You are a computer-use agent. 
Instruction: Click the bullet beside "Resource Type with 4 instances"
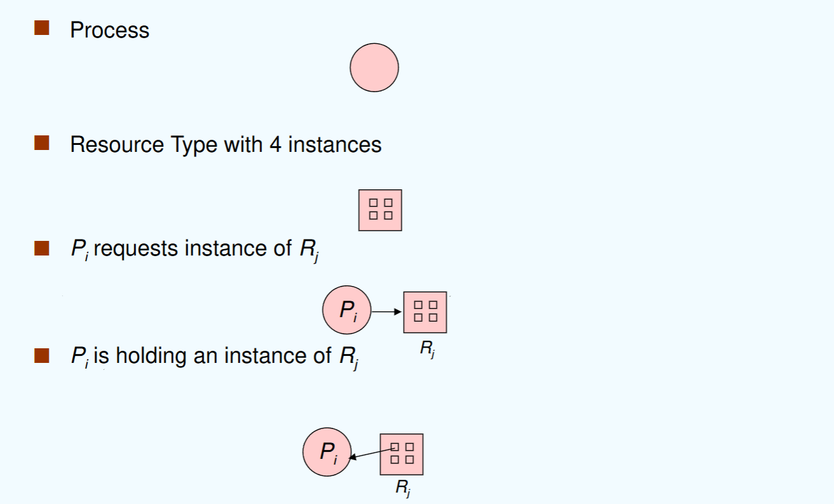42,142
